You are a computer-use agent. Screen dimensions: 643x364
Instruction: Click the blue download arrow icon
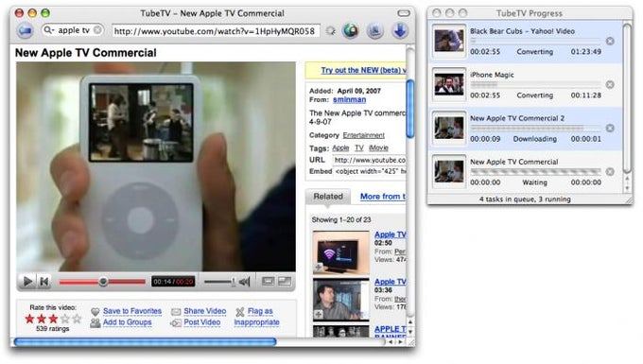pos(400,31)
